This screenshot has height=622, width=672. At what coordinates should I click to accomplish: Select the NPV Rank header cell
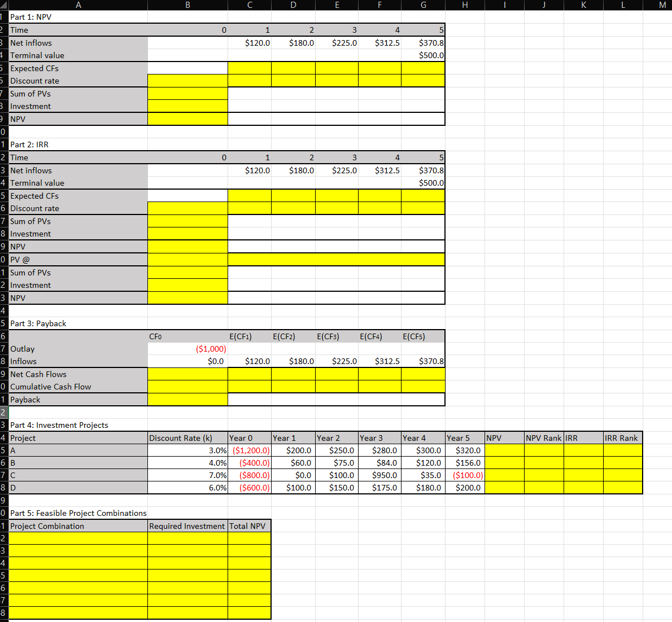(543, 437)
